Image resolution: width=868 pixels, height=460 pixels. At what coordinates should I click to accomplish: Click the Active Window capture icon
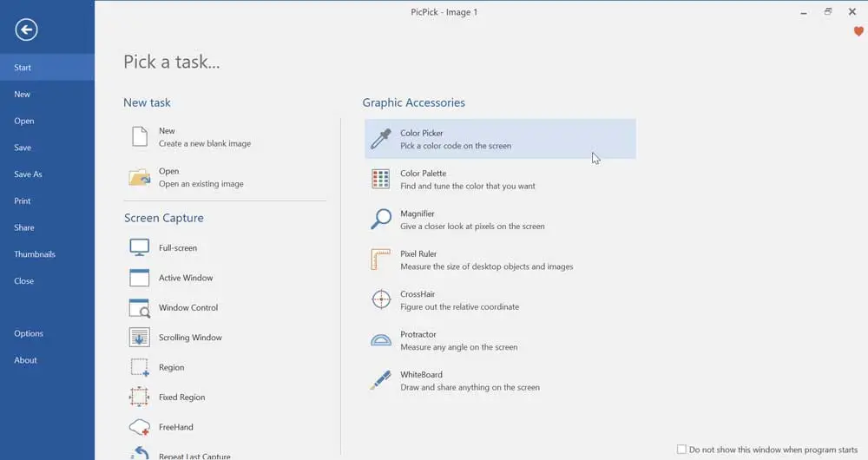pos(140,278)
